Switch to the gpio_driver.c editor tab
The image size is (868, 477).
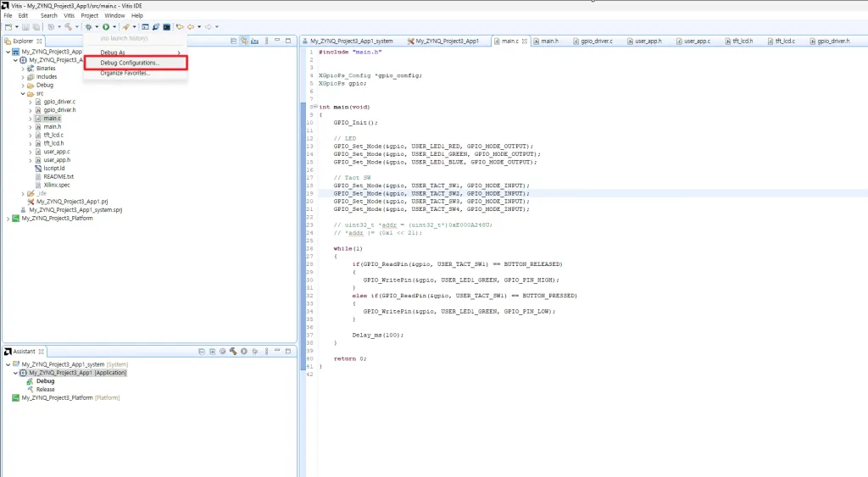[x=595, y=41]
